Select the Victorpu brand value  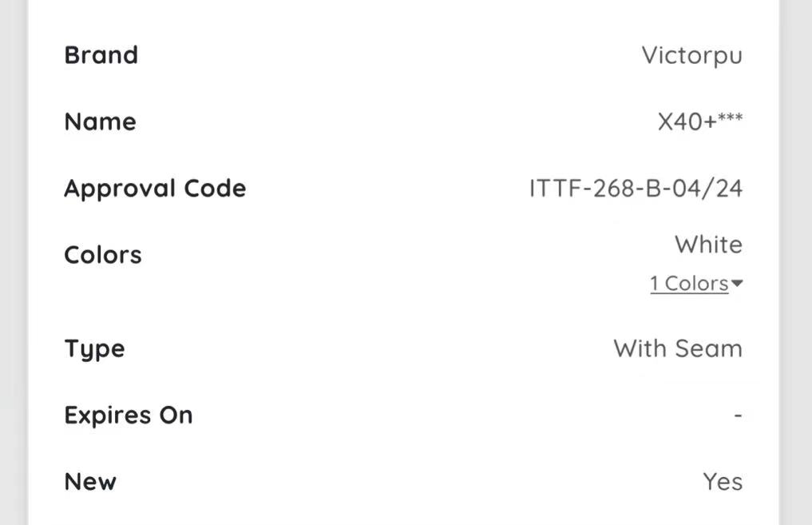point(692,55)
